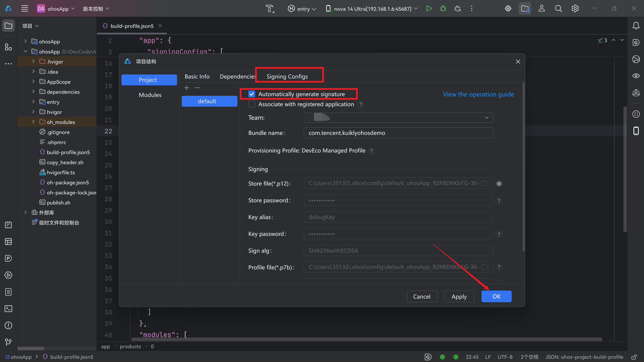Open View the operation guide link

(x=478, y=94)
